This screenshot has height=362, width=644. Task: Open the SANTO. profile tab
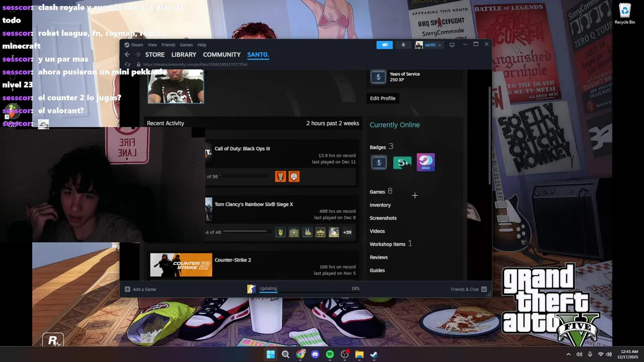pos(258,54)
